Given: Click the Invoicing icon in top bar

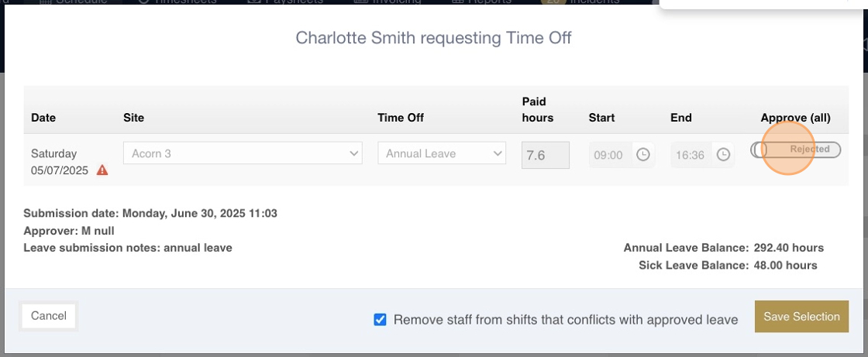Looking at the screenshot, I should (x=360, y=2).
